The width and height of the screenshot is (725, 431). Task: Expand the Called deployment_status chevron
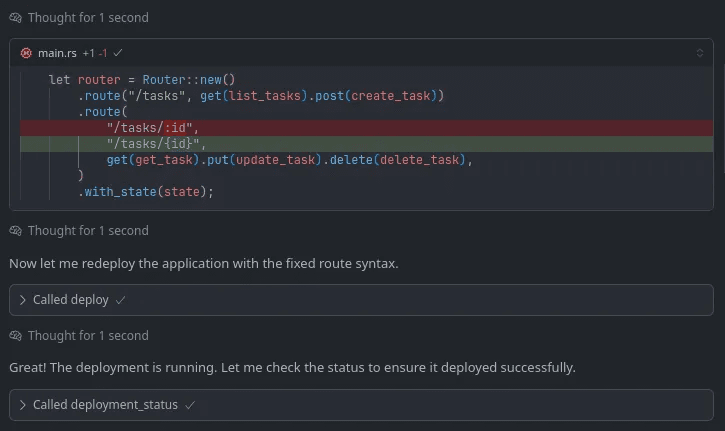(x=23, y=405)
